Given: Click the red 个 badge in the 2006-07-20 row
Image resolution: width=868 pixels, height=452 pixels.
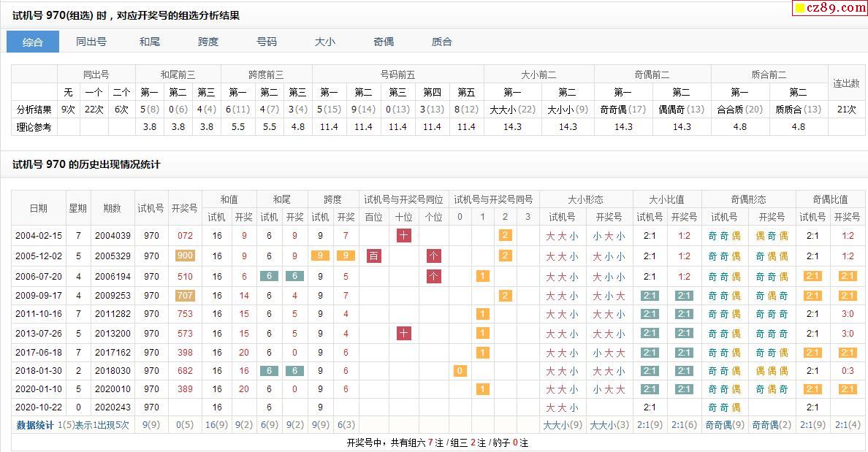Looking at the screenshot, I should click(434, 276).
